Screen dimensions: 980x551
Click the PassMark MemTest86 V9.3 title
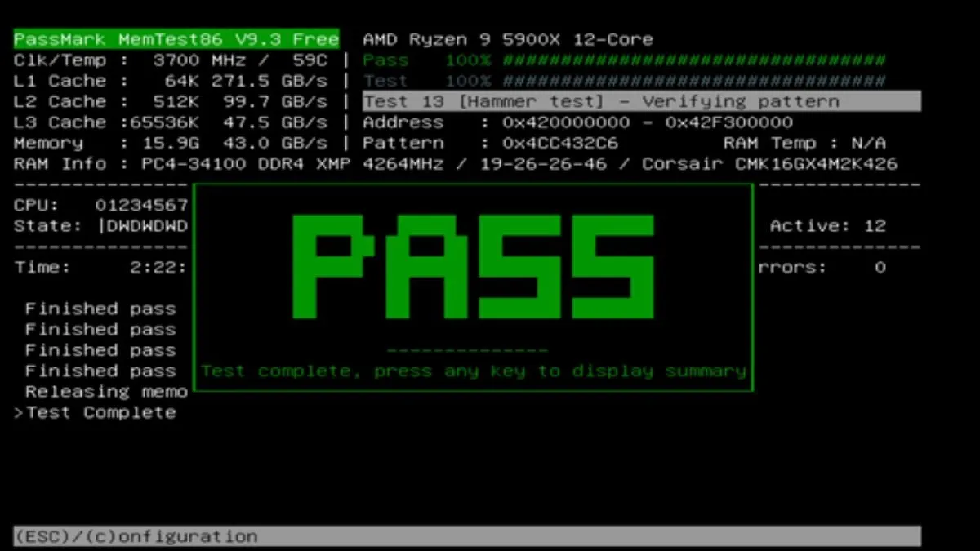coord(174,38)
